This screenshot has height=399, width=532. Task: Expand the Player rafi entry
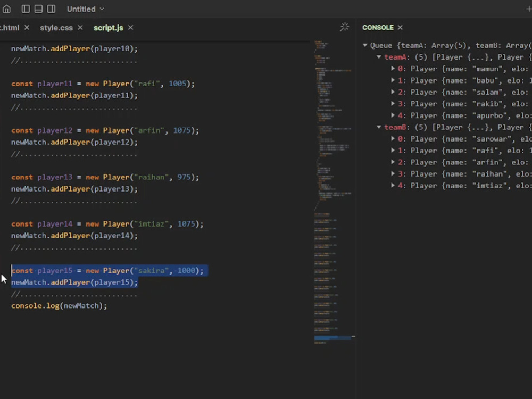[x=393, y=151]
